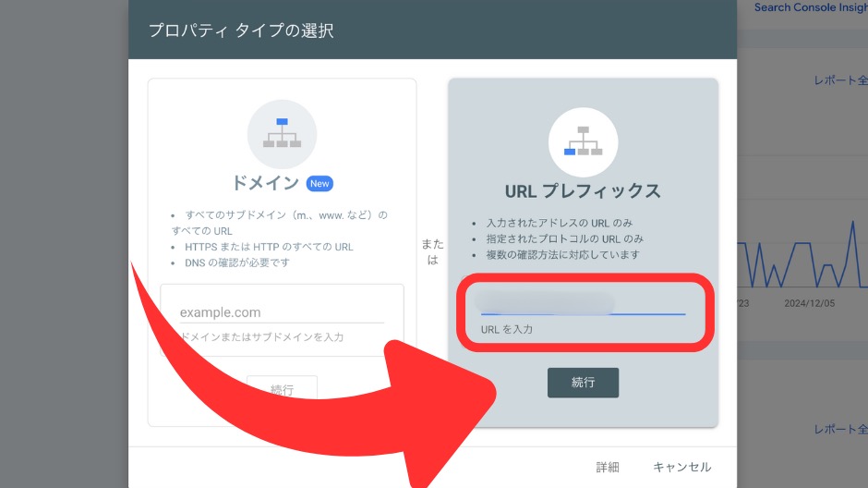Click the ドメイン card heading

point(265,183)
